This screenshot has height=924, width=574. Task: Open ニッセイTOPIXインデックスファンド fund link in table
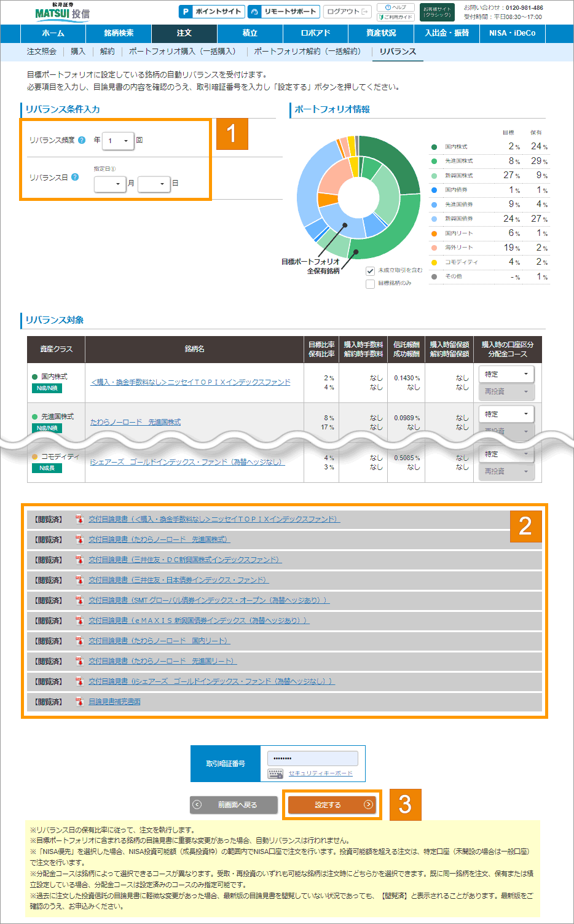(191, 382)
